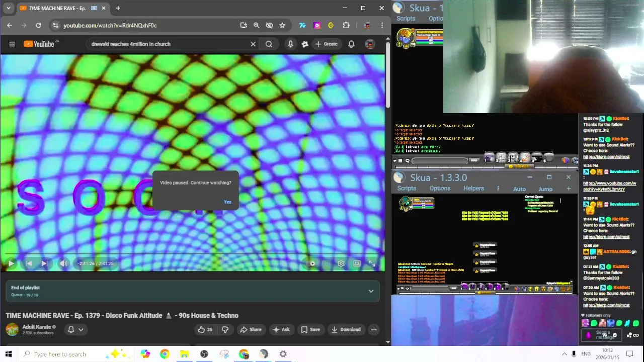Open Chrome three-dot menu
The image size is (644, 362).
coord(382,25)
